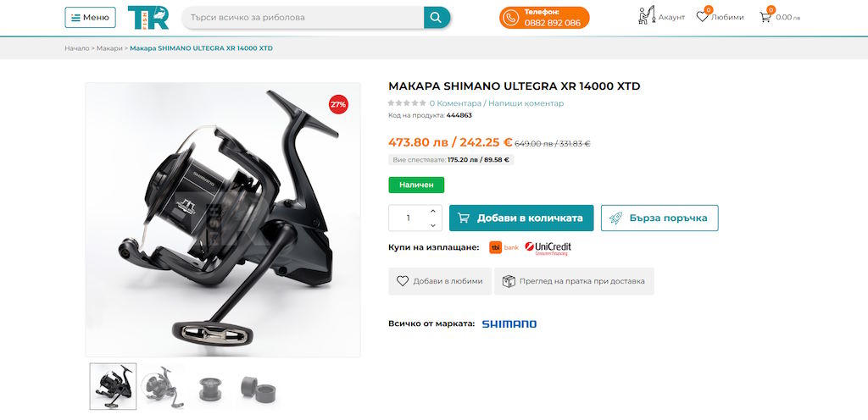This screenshot has width=868, height=420.
Task: Click the tbi bank installment logo
Action: tap(504, 247)
